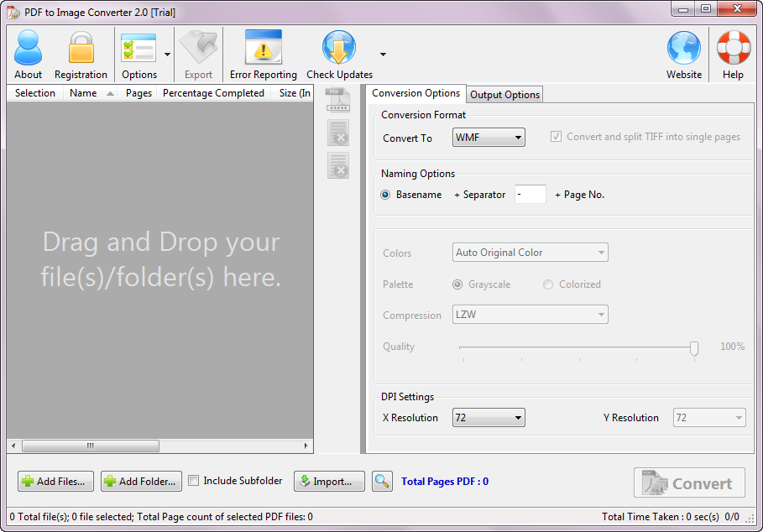Open the X Resolution dropdown
Screen dimensions: 763x532
[489, 418]
